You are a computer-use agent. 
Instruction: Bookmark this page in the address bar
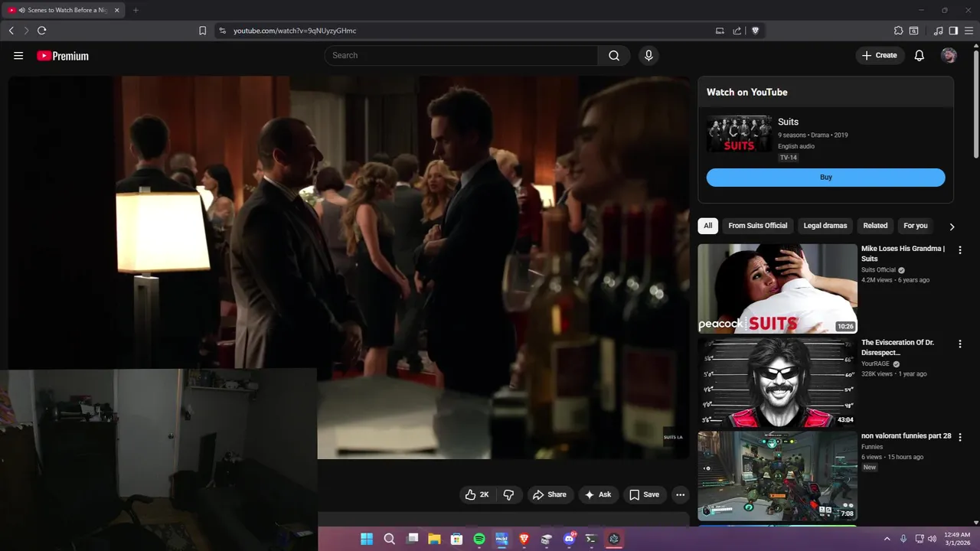[202, 31]
